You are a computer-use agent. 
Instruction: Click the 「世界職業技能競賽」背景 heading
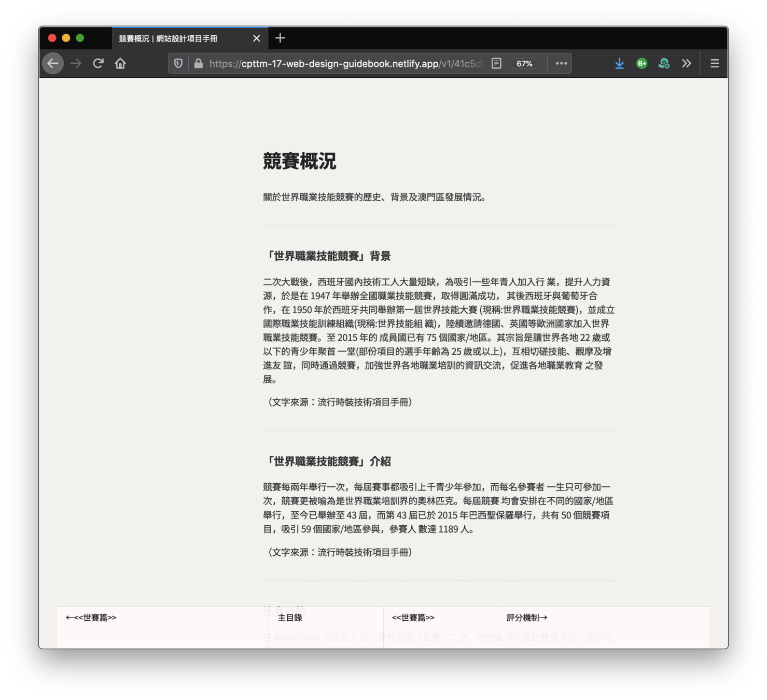[x=327, y=256]
